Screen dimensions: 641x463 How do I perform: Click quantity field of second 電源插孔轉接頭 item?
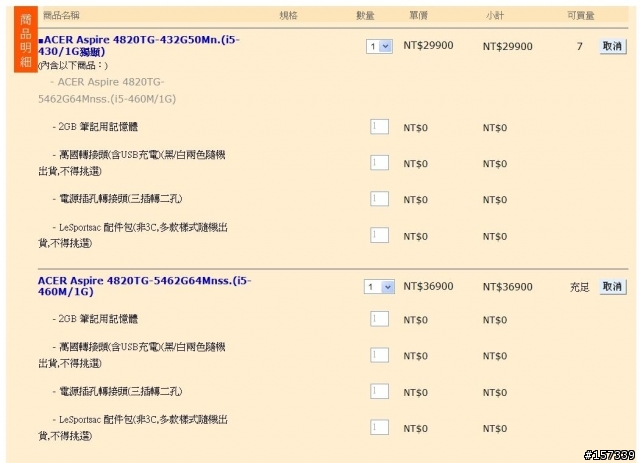pyautogui.click(x=379, y=391)
